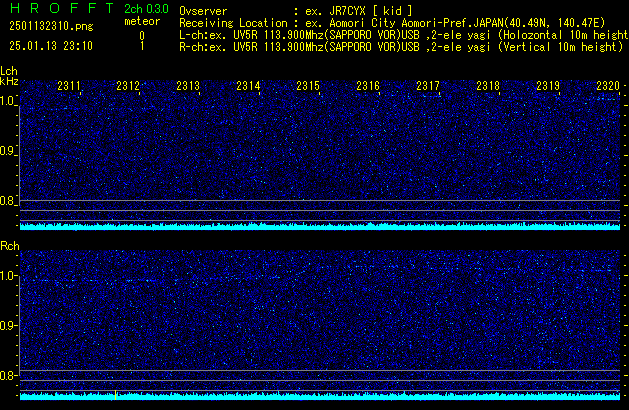This screenshot has height=410, width=629.
Task: Choose the 2318 time marker
Action: click(488, 86)
